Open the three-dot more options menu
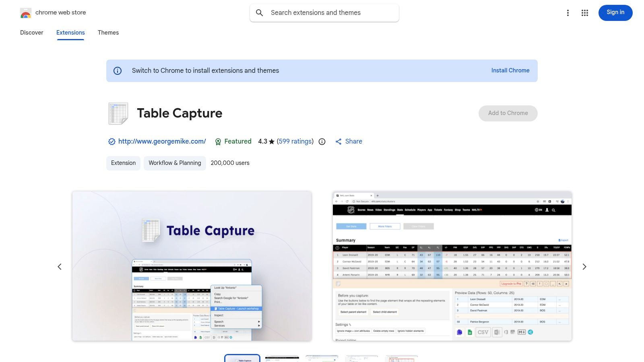Image resolution: width=644 pixels, height=362 pixels. (568, 13)
